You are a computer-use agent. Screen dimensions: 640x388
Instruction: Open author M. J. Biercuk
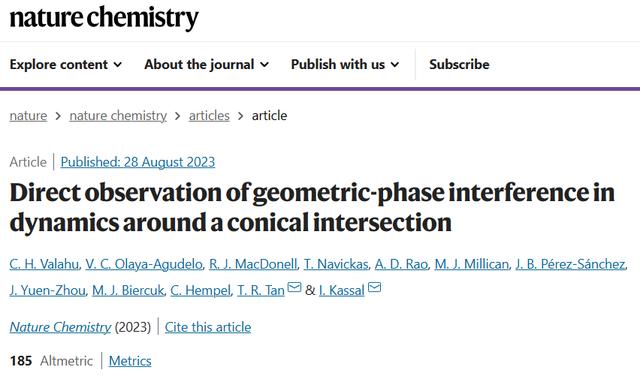click(x=128, y=290)
